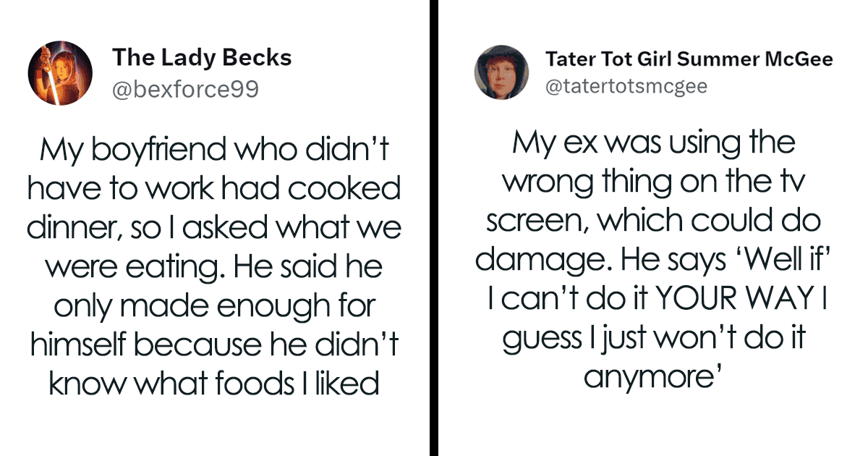Click the line 'only made enough for'
Screen dimensions: 868x456
click(214, 308)
